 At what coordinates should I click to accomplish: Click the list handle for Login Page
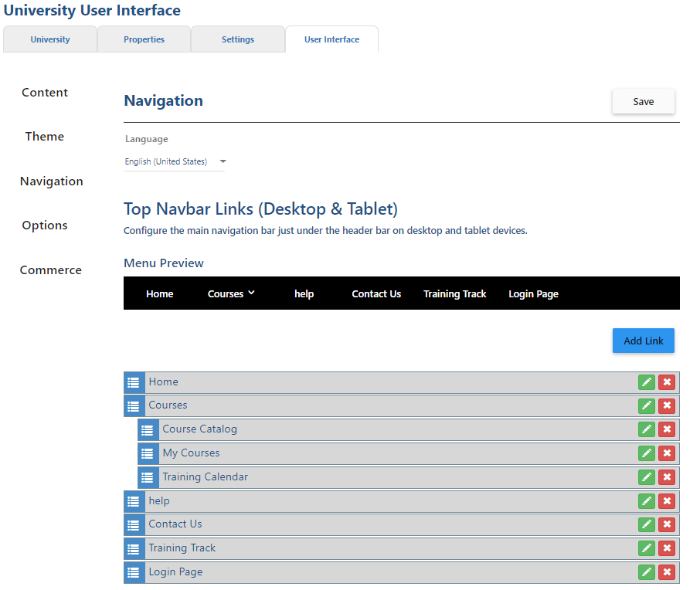[134, 572]
